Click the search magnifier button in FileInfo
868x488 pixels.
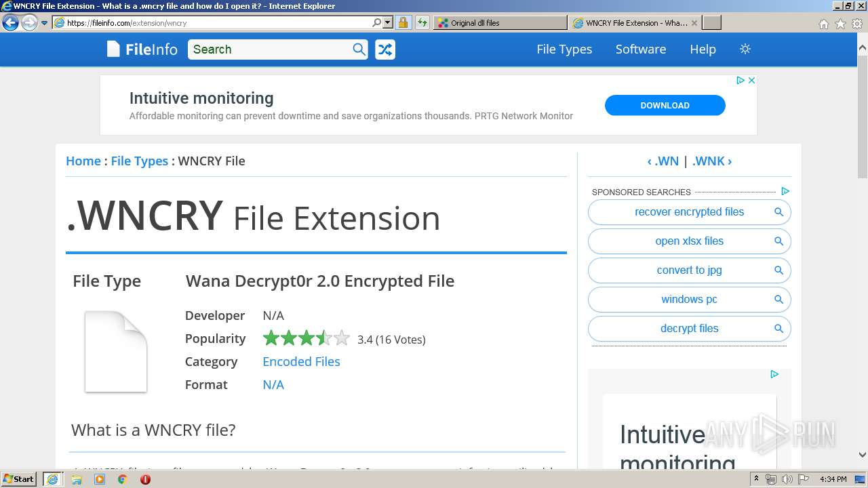(359, 49)
